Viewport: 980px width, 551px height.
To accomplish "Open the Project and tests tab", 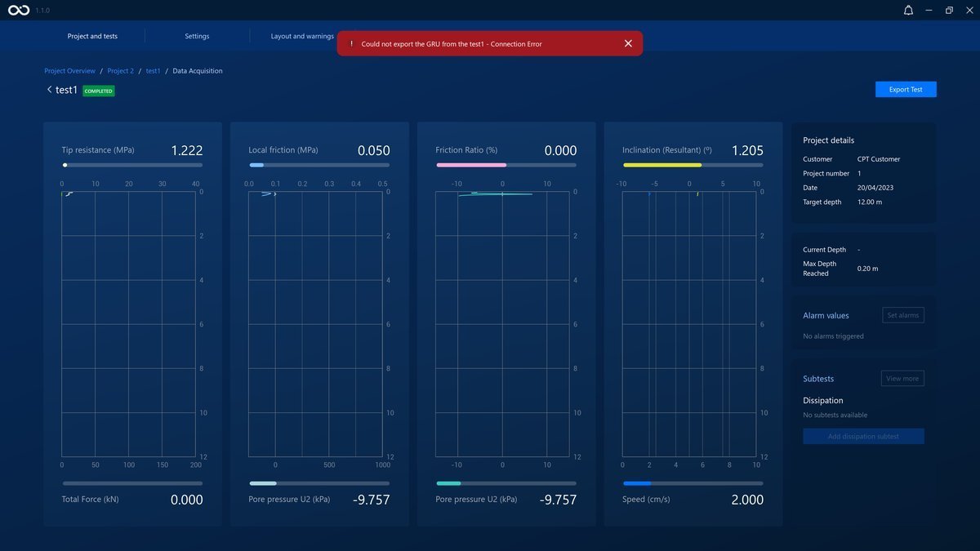I will coord(92,36).
